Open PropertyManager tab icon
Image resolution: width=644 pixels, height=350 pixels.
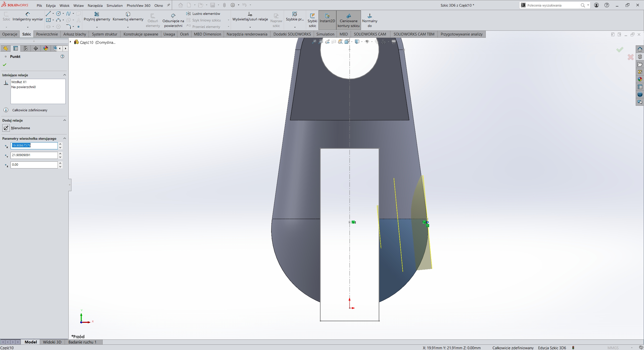[x=16, y=48]
